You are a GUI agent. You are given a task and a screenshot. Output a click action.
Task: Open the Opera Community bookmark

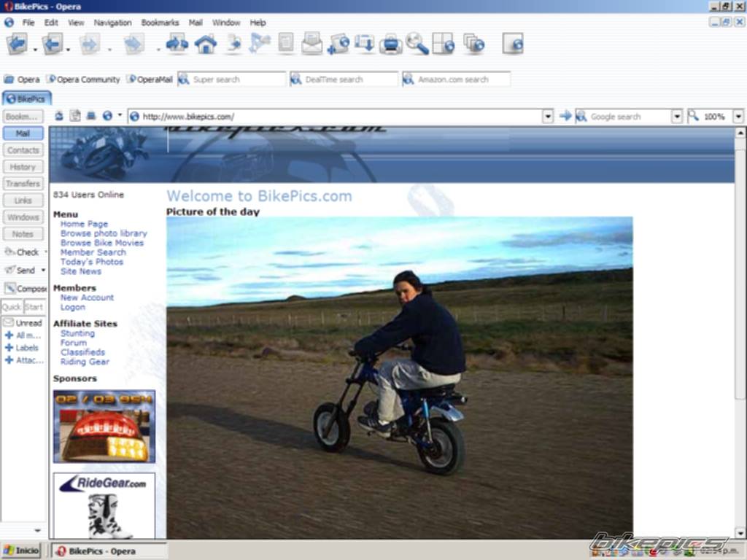tap(85, 79)
